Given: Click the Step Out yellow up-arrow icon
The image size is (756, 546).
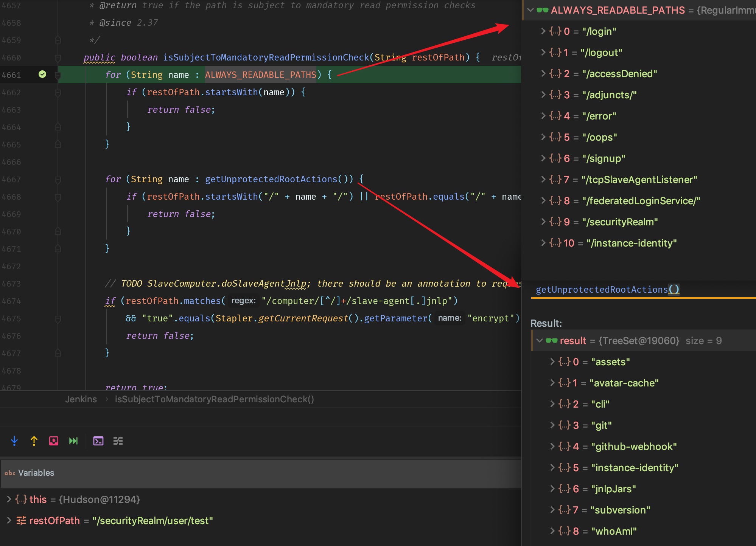Looking at the screenshot, I should click(x=34, y=441).
